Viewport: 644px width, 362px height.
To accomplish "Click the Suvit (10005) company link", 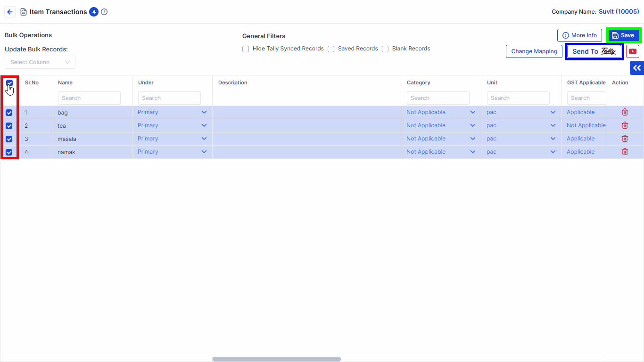I will 619,12.
